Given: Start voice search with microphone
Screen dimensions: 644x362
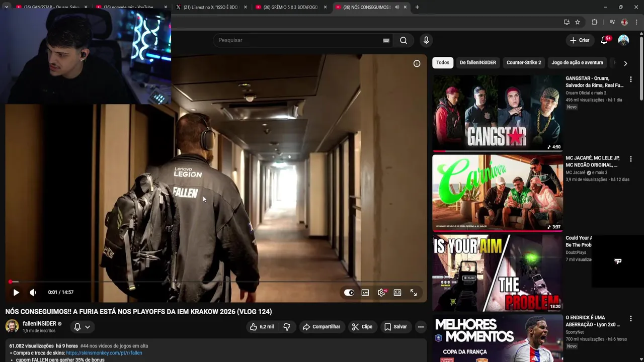Looking at the screenshot, I should [426, 40].
